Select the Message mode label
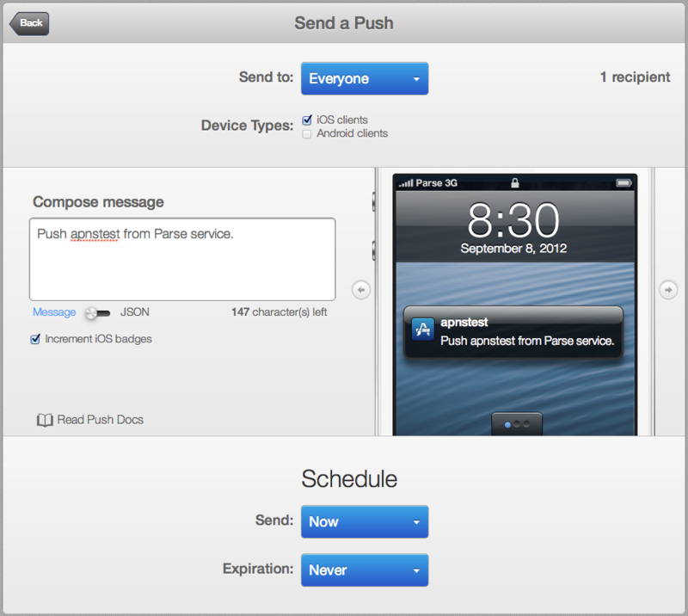This screenshot has width=688, height=616. point(54,312)
